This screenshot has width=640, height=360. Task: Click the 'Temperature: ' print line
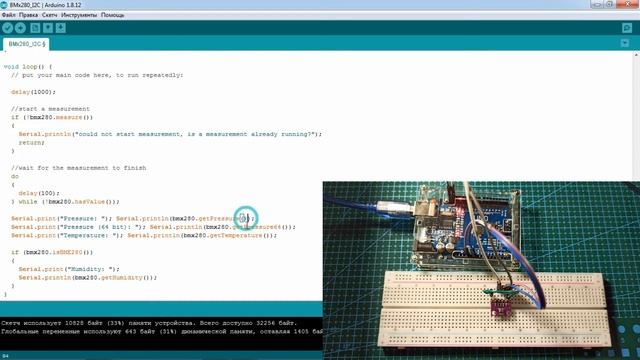(144, 236)
